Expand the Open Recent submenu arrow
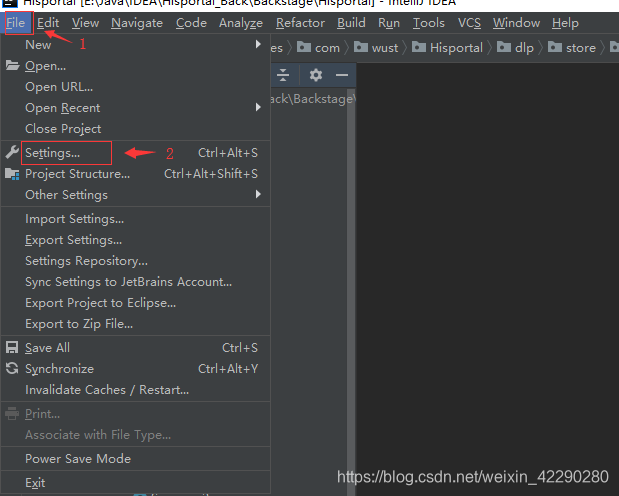The image size is (619, 496). point(258,107)
